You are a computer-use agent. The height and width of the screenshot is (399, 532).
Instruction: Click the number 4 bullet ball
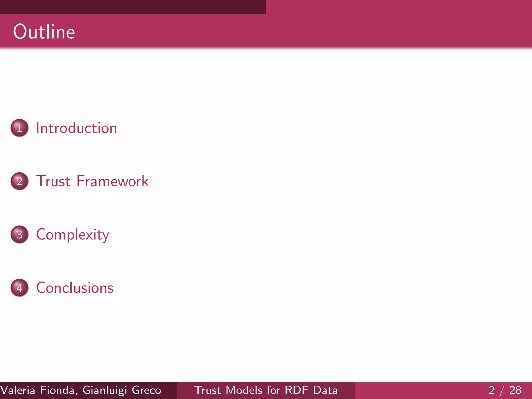click(19, 288)
